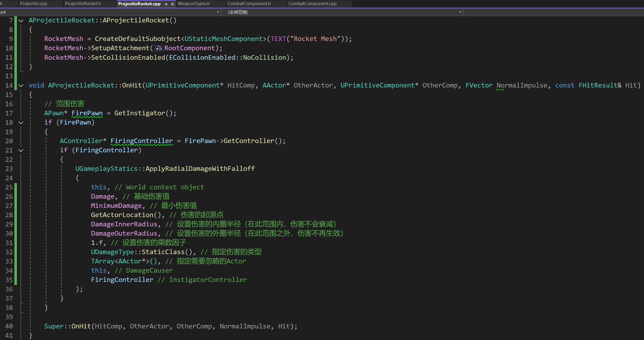Open the CombatComponent.h tab
The height and width of the screenshot is (340, 644).
click(x=249, y=4)
